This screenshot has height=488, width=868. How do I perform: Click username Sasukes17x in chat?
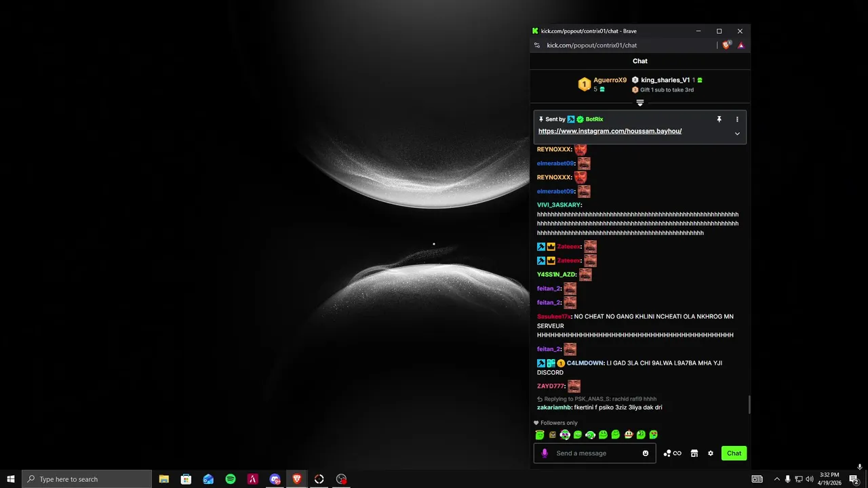tap(554, 317)
